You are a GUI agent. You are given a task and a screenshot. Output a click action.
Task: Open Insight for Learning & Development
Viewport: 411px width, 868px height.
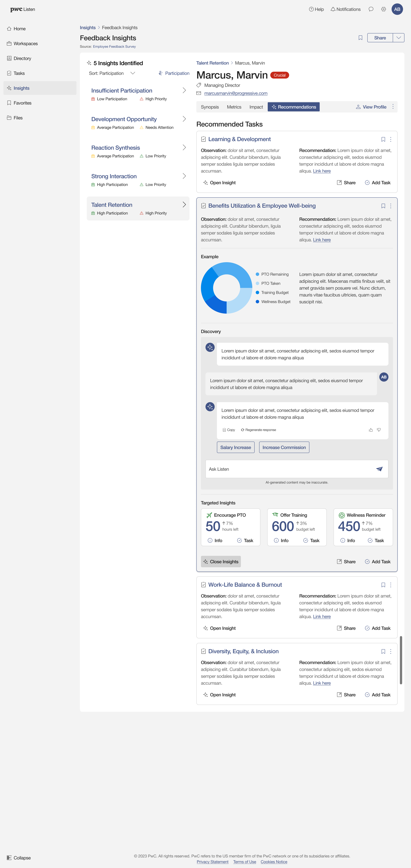(x=219, y=183)
